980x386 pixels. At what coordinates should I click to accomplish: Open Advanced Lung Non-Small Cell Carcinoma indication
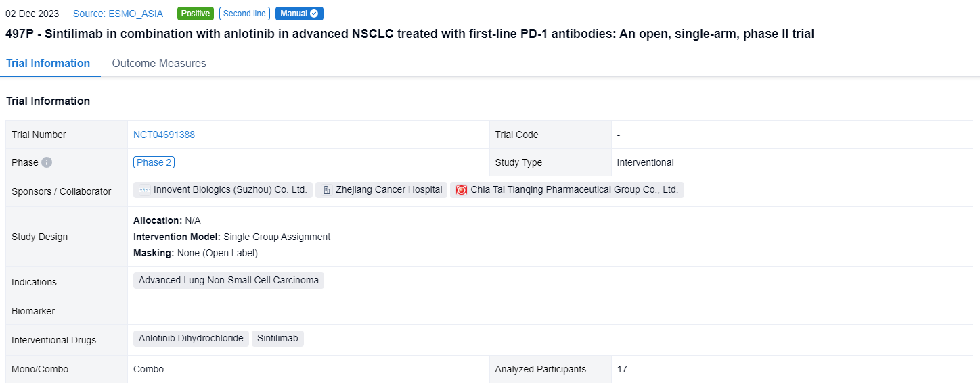(x=229, y=280)
